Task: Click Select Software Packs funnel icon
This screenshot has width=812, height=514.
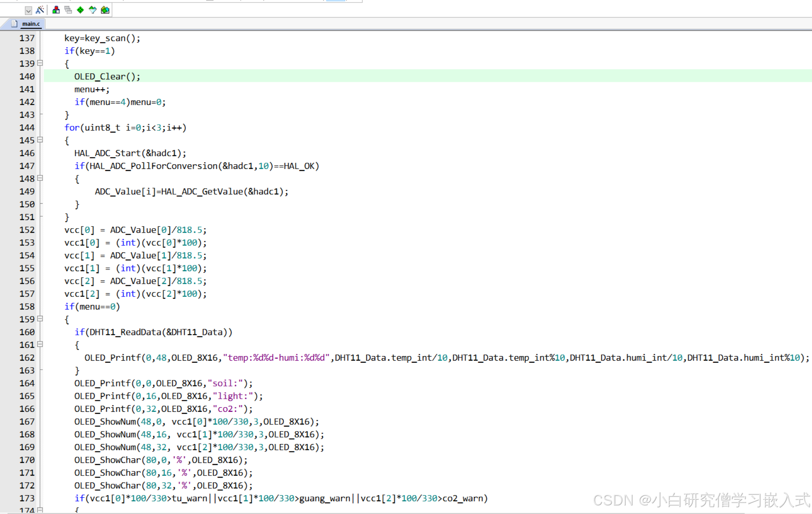Action: pos(93,10)
